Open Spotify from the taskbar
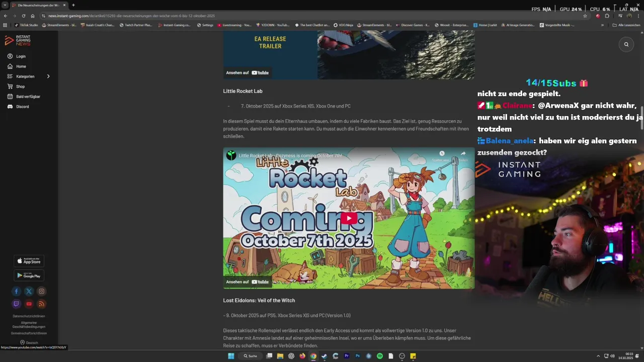The image size is (644, 362). click(380, 356)
